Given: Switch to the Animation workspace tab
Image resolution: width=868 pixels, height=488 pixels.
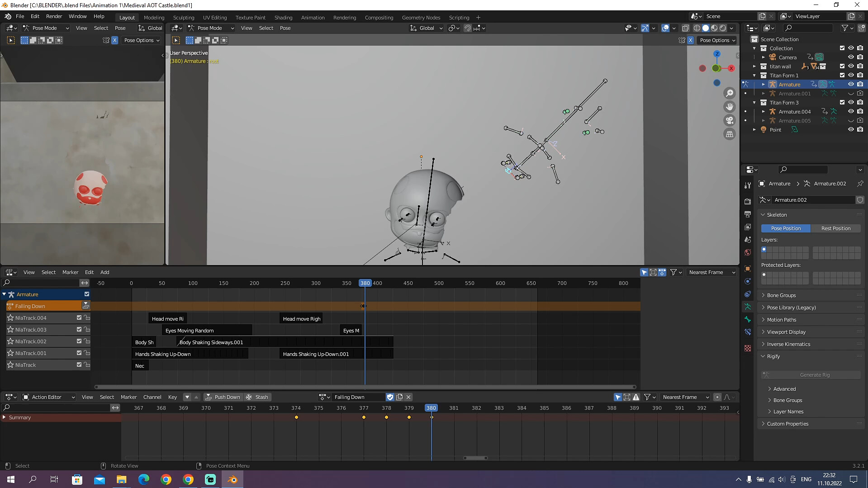Looking at the screenshot, I should coord(313,18).
